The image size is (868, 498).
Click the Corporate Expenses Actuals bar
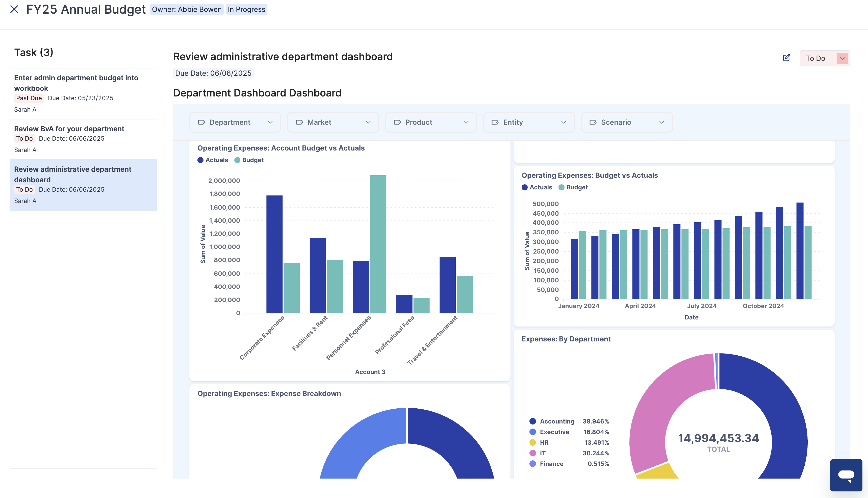274,254
